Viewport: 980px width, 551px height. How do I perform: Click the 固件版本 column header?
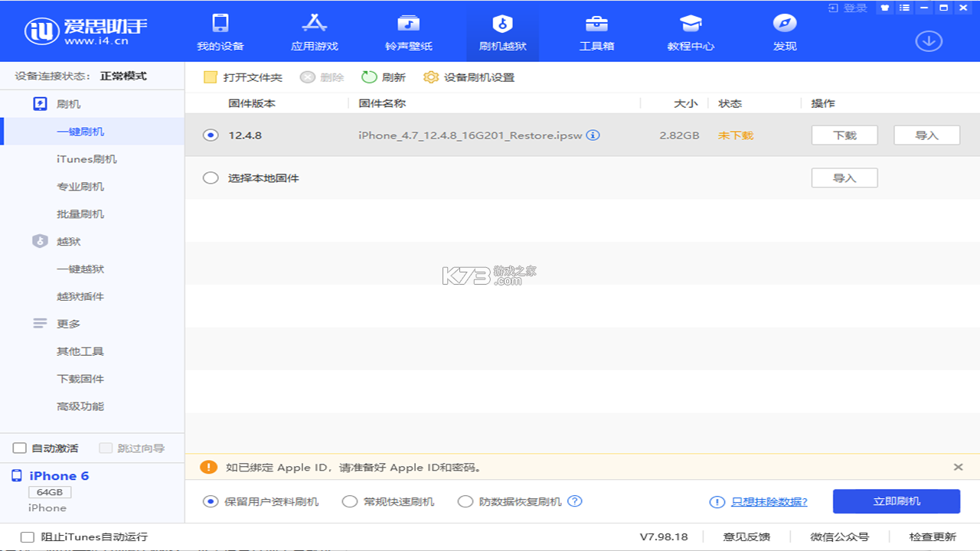(x=252, y=103)
